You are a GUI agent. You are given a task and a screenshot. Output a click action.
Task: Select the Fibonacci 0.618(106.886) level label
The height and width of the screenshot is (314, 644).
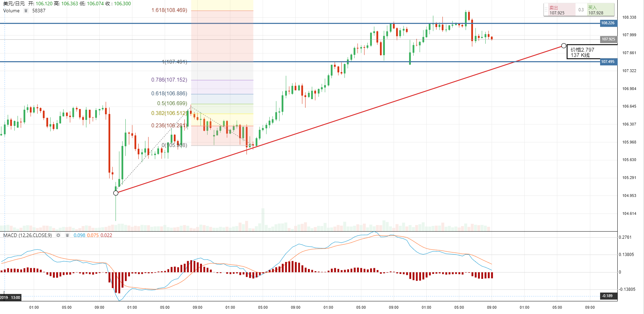(x=169, y=94)
